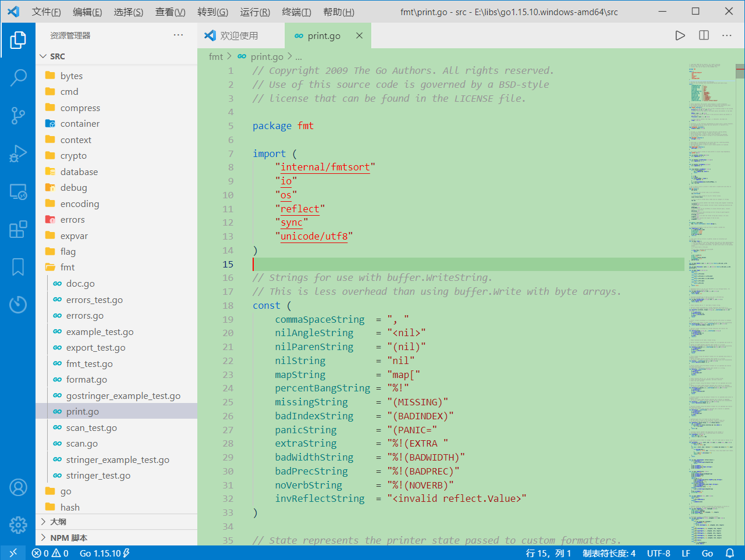Expand the crypto folder
The height and width of the screenshot is (560, 745).
tap(116, 156)
